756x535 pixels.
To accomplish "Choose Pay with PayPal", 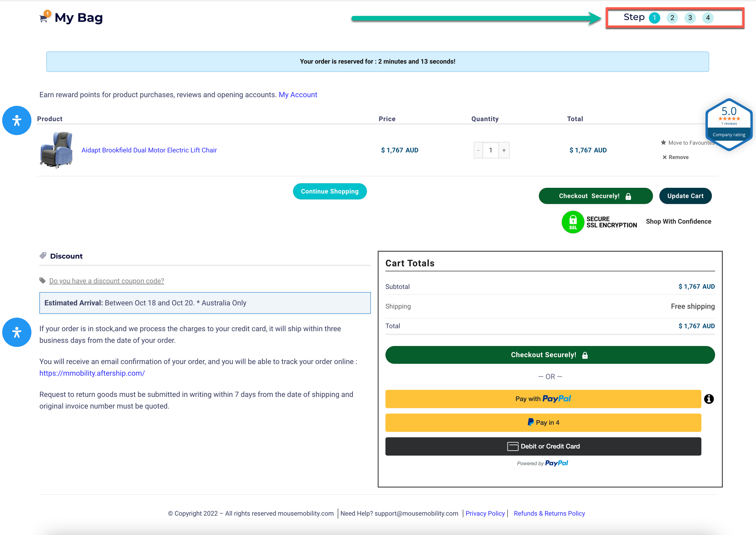I will point(543,399).
